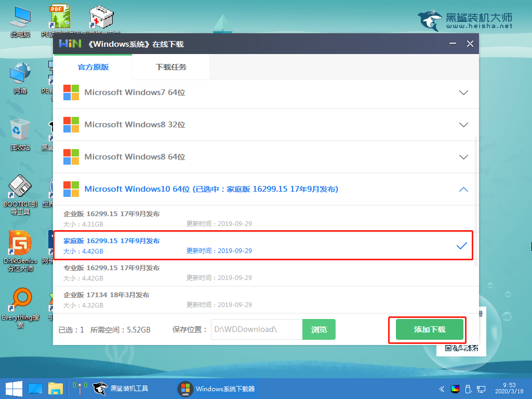The width and height of the screenshot is (532, 399).
Task: Uncheck 家庭版 16299.15 checkmark
Action: pos(462,246)
